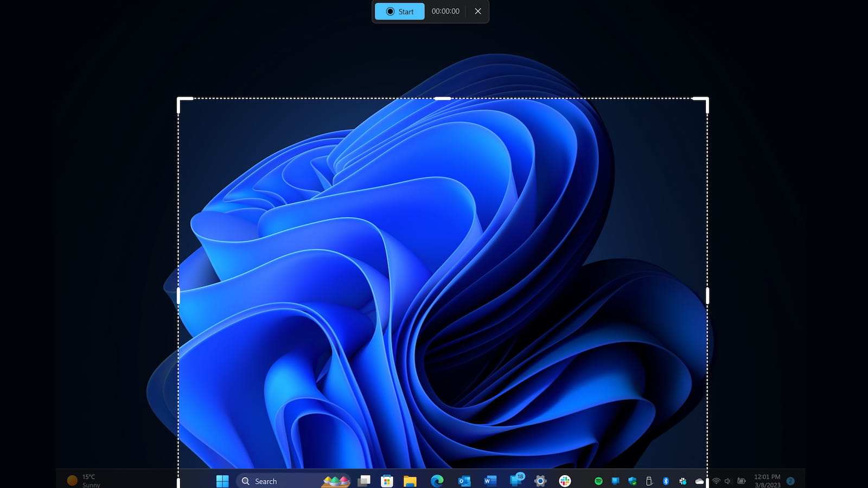
Task: Click the speaker volume icon
Action: click(728, 481)
